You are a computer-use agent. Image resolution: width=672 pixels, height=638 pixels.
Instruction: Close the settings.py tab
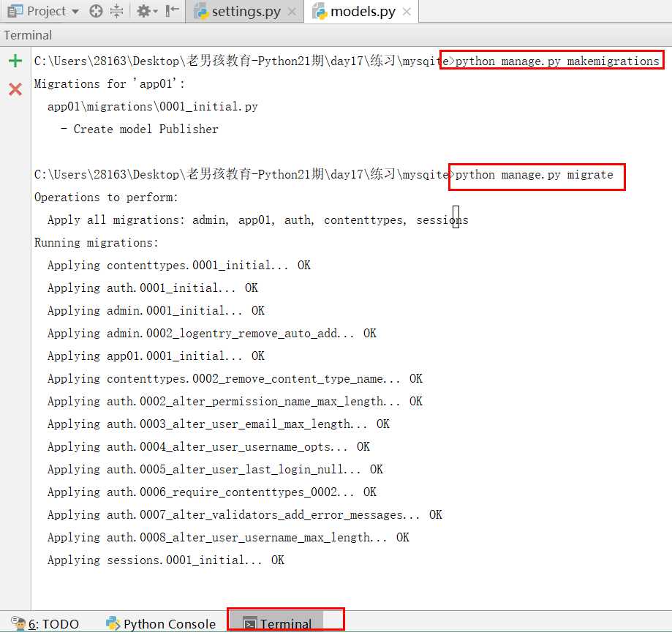tap(292, 12)
